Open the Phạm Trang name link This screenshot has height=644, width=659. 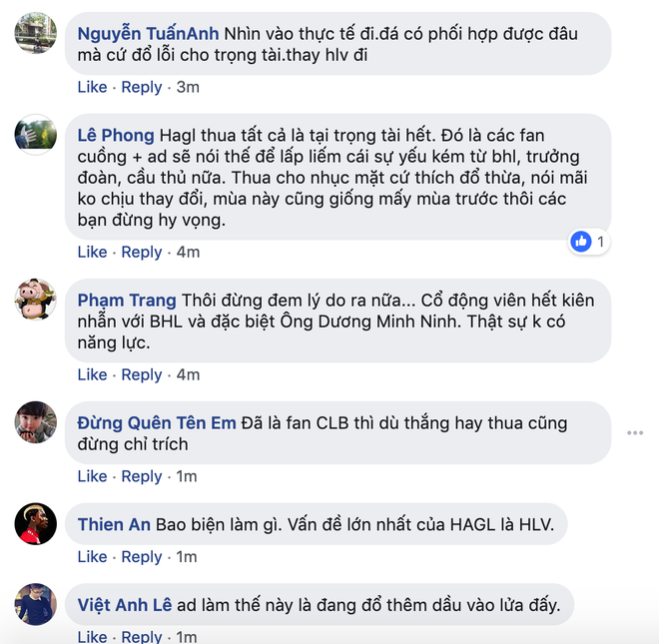(127, 301)
